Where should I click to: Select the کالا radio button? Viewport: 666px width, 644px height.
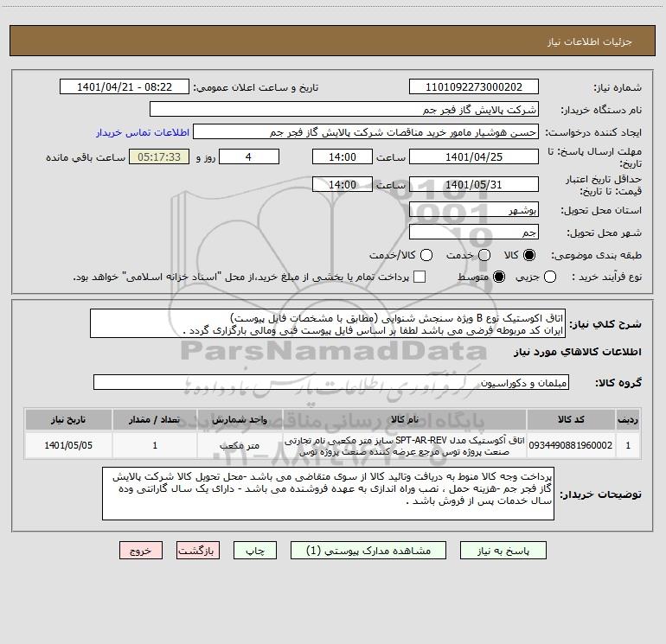pyautogui.click(x=529, y=255)
